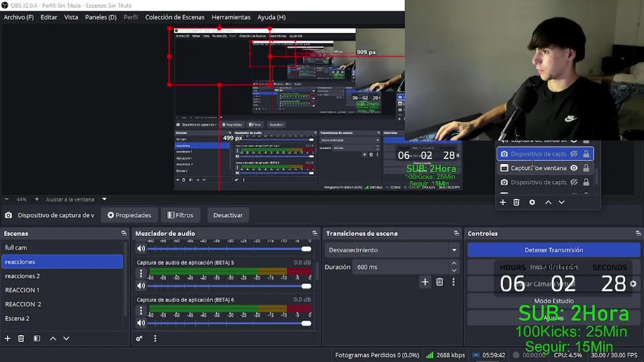Open the Vista menu
The width and height of the screenshot is (644, 362).
click(x=71, y=17)
